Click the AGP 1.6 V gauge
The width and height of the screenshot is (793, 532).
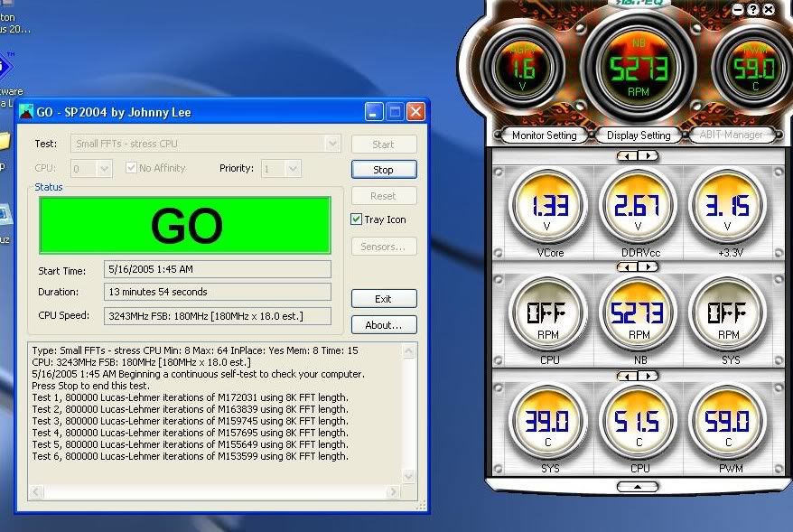523,68
